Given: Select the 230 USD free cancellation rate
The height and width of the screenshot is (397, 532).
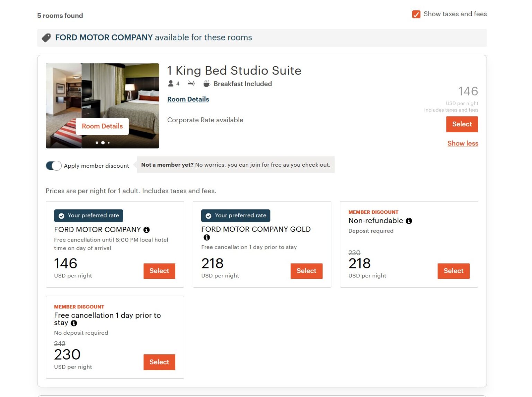Looking at the screenshot, I should tap(159, 362).
